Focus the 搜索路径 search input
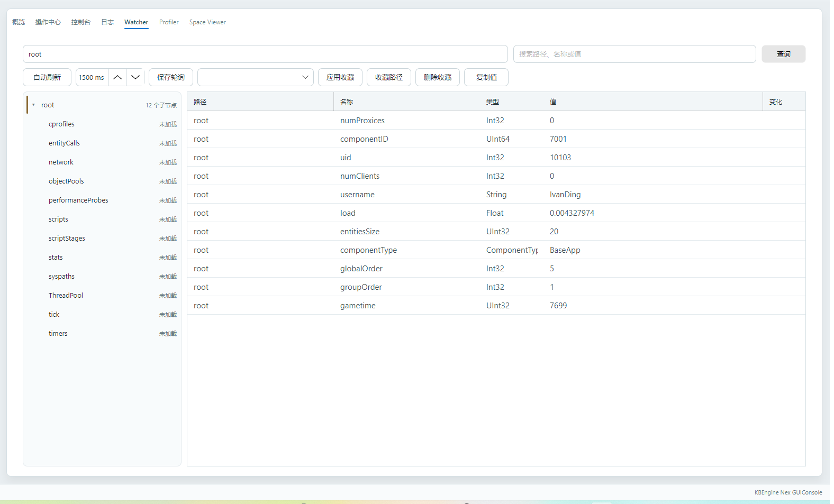 coord(634,54)
